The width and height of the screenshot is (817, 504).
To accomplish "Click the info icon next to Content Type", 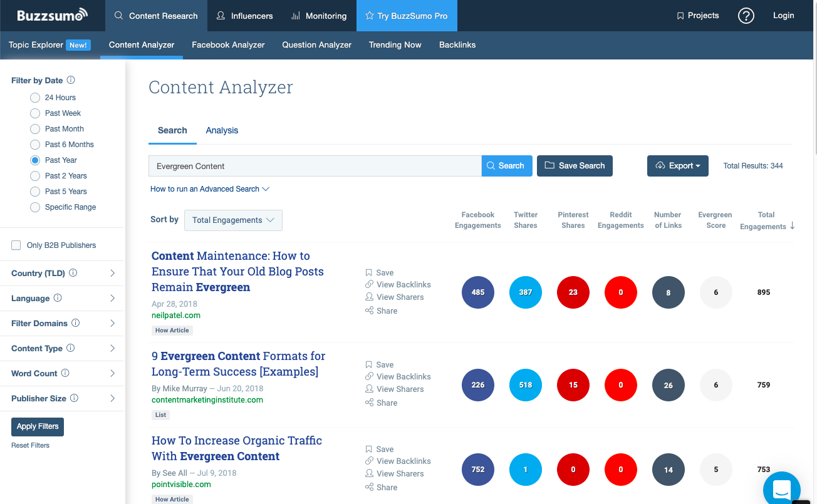I will [71, 348].
